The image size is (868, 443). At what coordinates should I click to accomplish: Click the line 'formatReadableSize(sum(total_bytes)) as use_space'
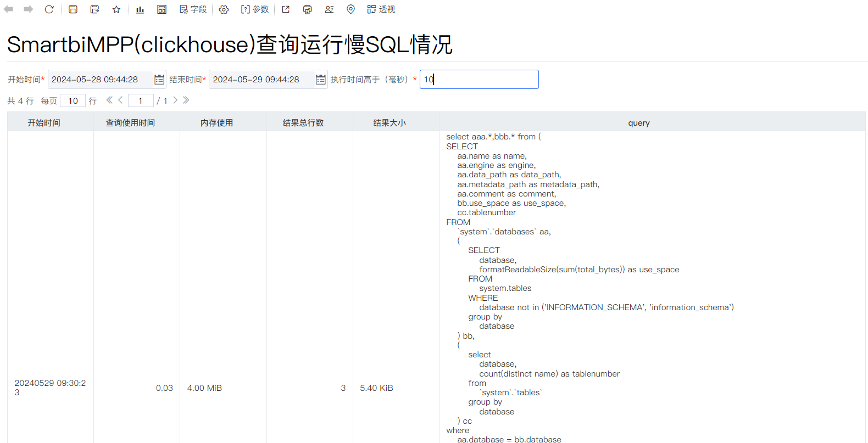[x=579, y=270]
